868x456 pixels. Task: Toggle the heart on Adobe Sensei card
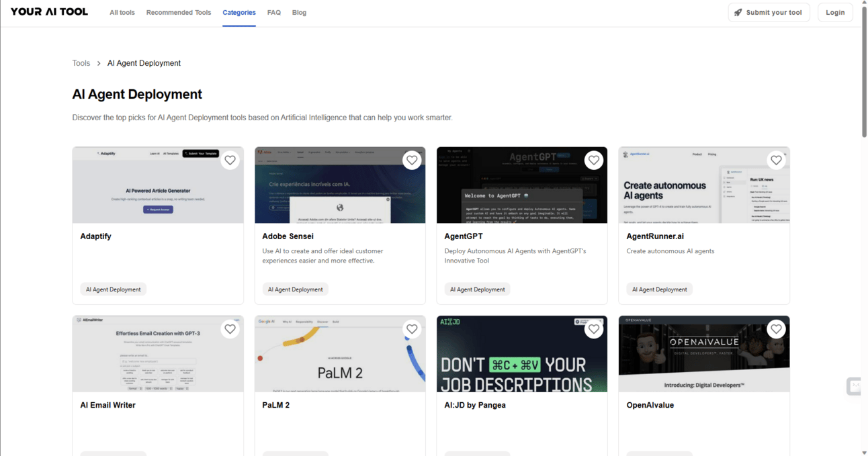412,160
